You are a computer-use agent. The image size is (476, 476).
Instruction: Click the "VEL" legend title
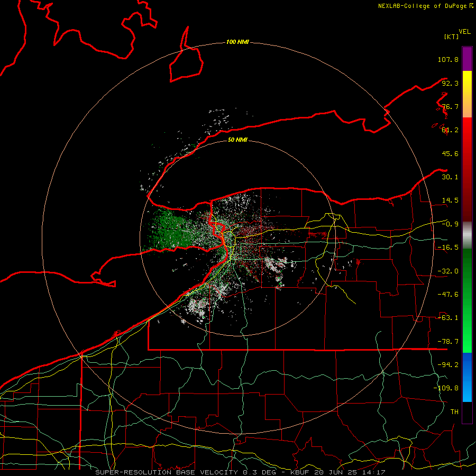click(464, 32)
